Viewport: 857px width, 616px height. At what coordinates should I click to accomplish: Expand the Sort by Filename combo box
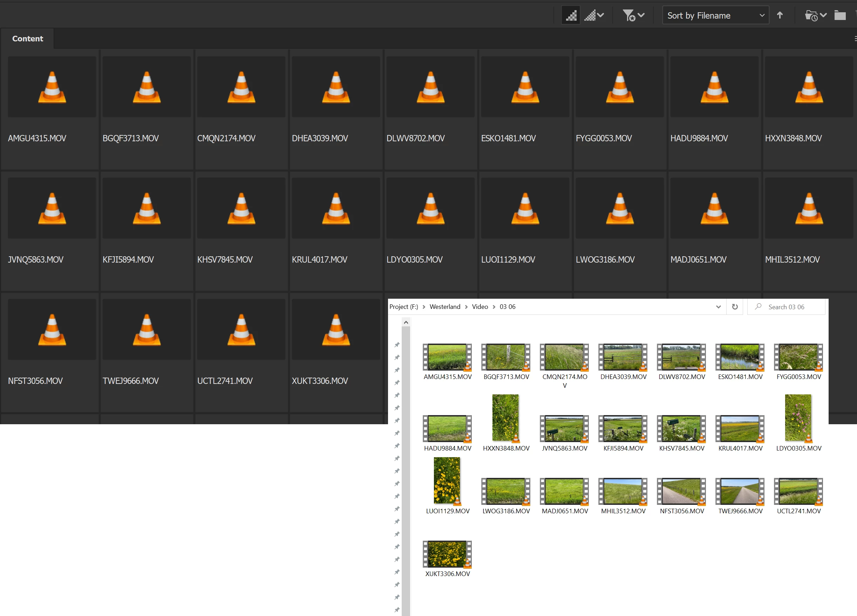coord(715,15)
